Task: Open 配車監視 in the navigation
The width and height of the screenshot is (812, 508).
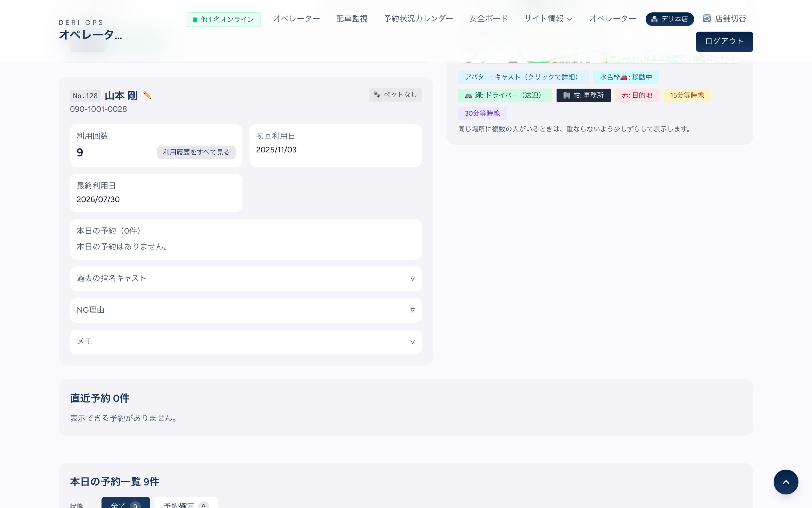Action: [x=352, y=19]
